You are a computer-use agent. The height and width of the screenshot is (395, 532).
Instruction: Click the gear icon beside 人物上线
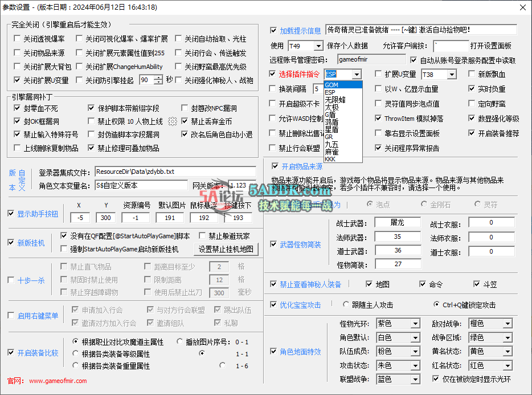(173, 121)
